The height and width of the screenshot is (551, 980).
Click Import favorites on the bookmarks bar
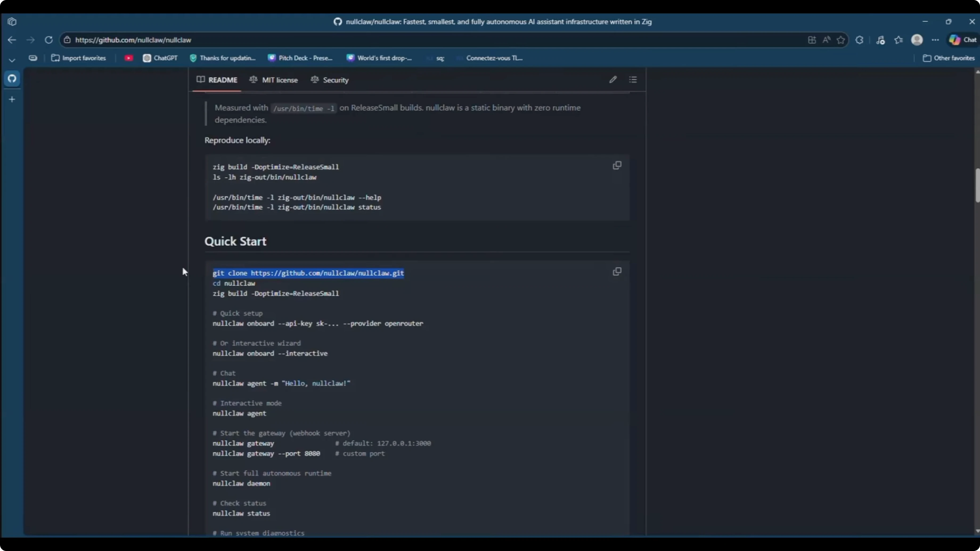pos(79,58)
